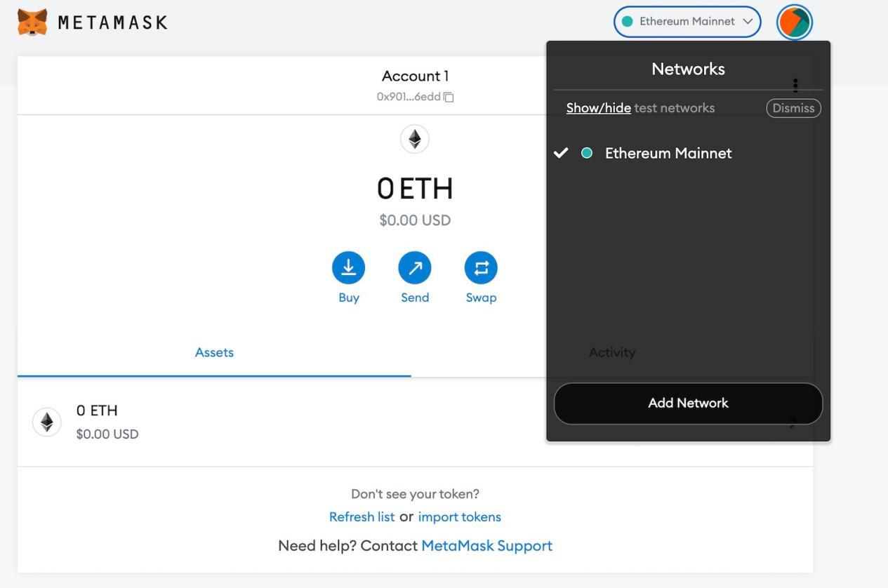Click the Buy label text

pos(349,298)
